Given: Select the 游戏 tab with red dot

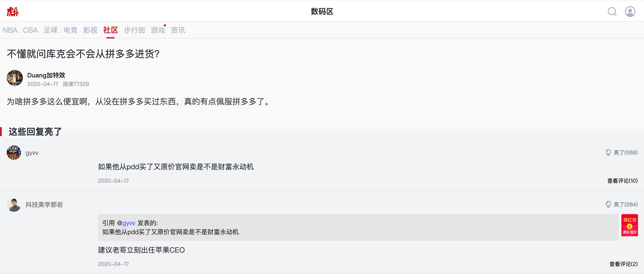Looking at the screenshot, I should 158,30.
